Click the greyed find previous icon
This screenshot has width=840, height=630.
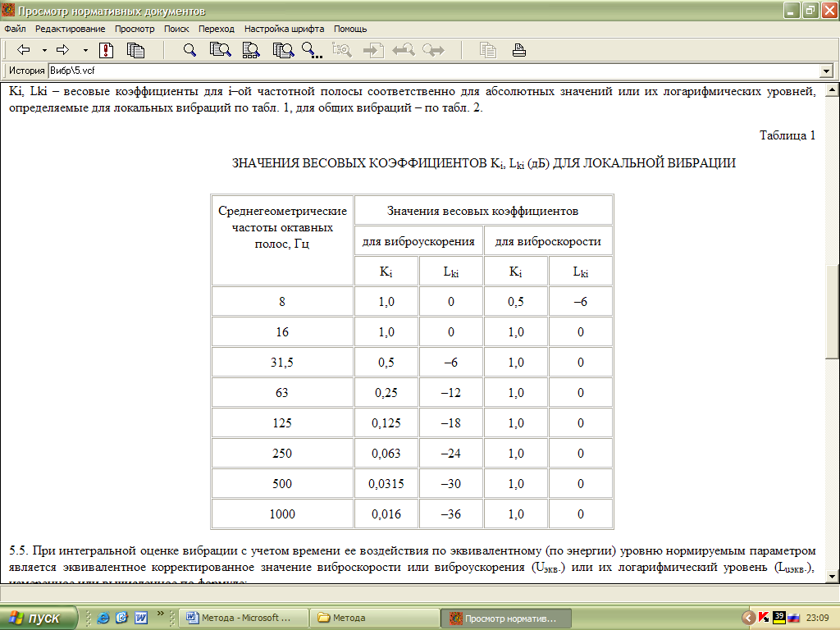pos(404,50)
